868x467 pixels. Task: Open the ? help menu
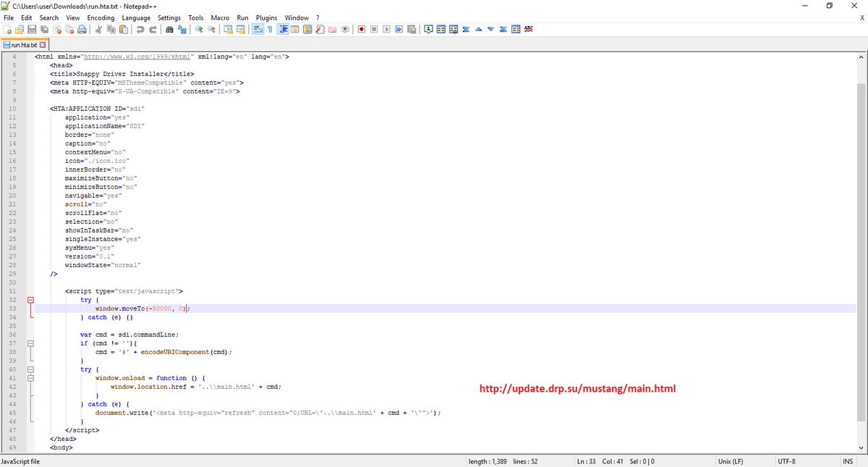[x=318, y=17]
